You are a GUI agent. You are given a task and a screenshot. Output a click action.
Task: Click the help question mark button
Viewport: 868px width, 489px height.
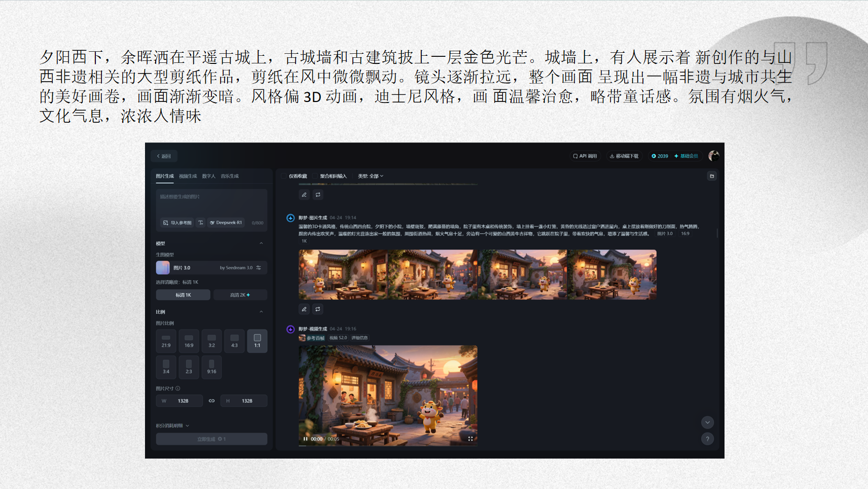(707, 439)
